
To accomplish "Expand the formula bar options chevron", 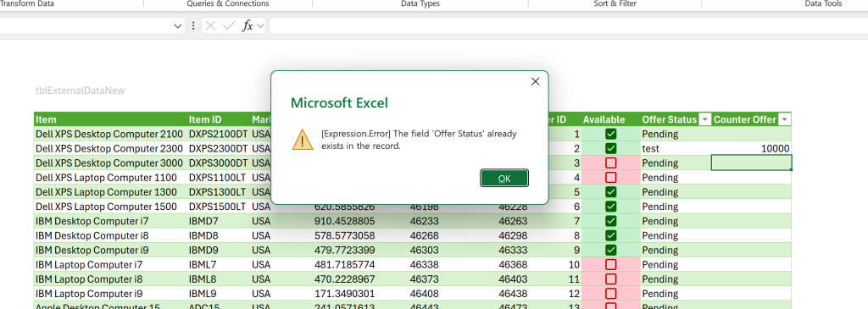I will tap(260, 25).
